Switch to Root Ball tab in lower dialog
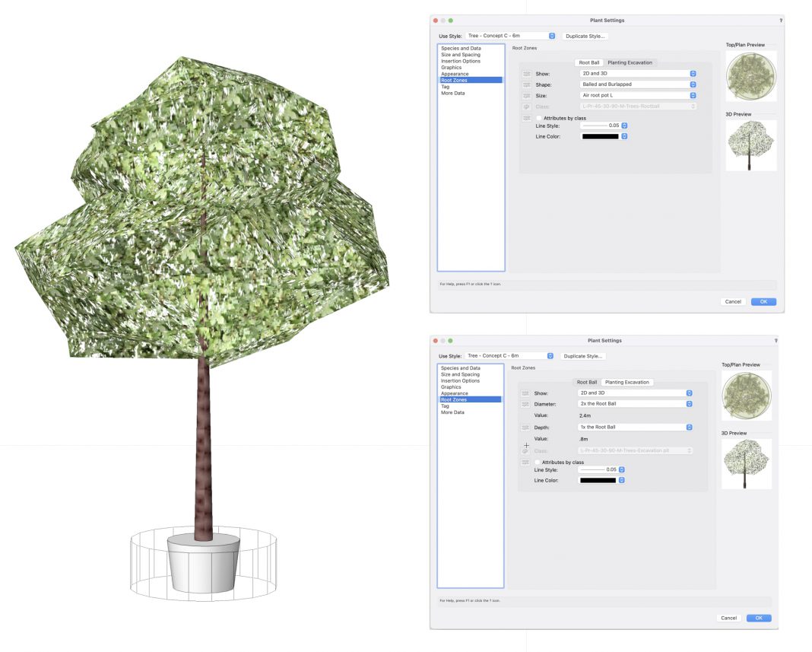 pyautogui.click(x=586, y=382)
